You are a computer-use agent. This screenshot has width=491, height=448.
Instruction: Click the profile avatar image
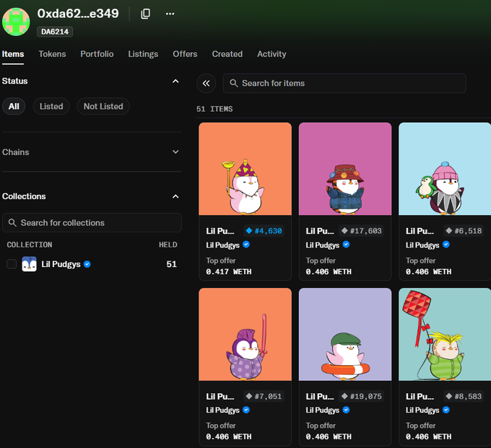(x=16, y=22)
